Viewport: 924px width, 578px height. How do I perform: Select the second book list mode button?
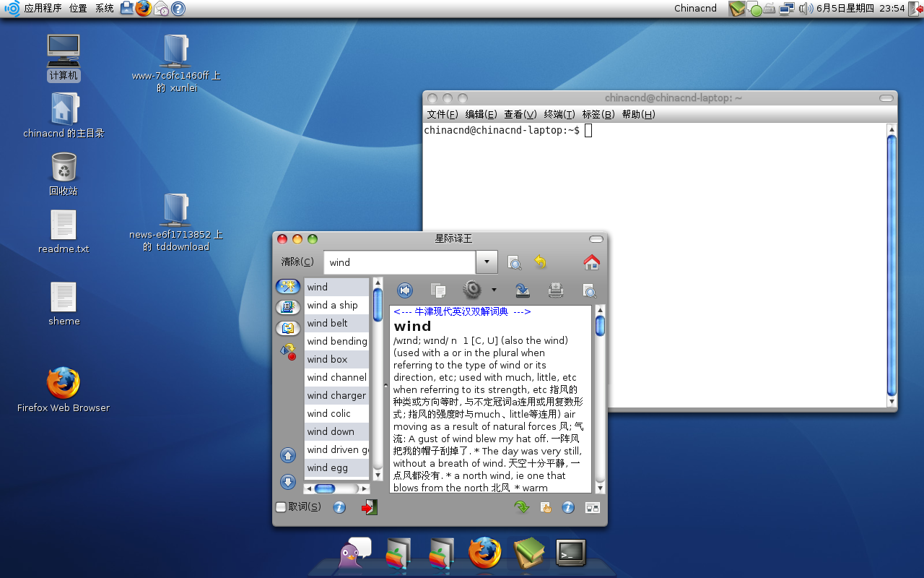pos(288,307)
